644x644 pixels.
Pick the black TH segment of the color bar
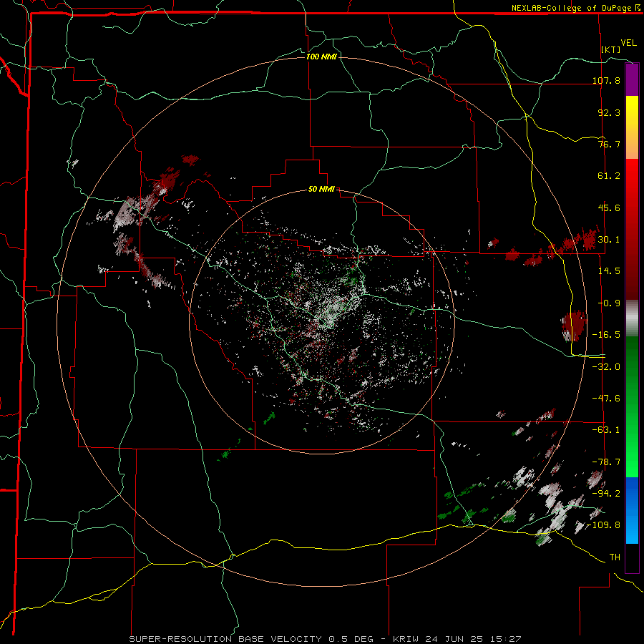[632, 557]
